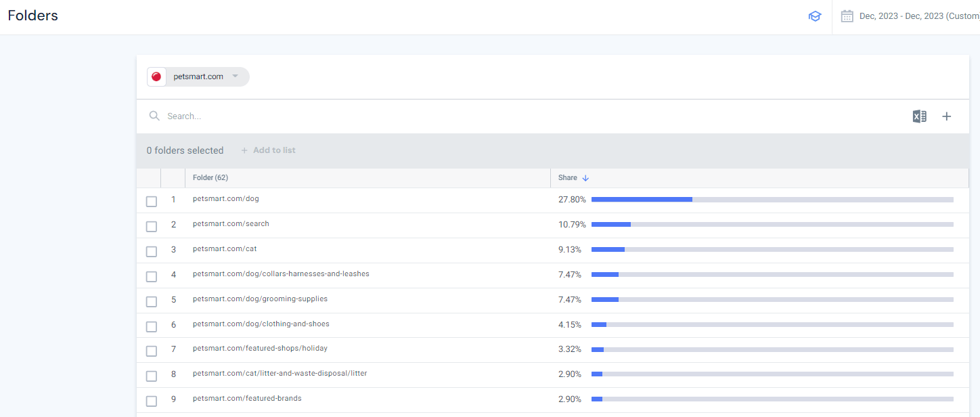980x417 pixels.
Task: Check the litter-and-waste-disposal/litter row checkbox
Action: [152, 376]
